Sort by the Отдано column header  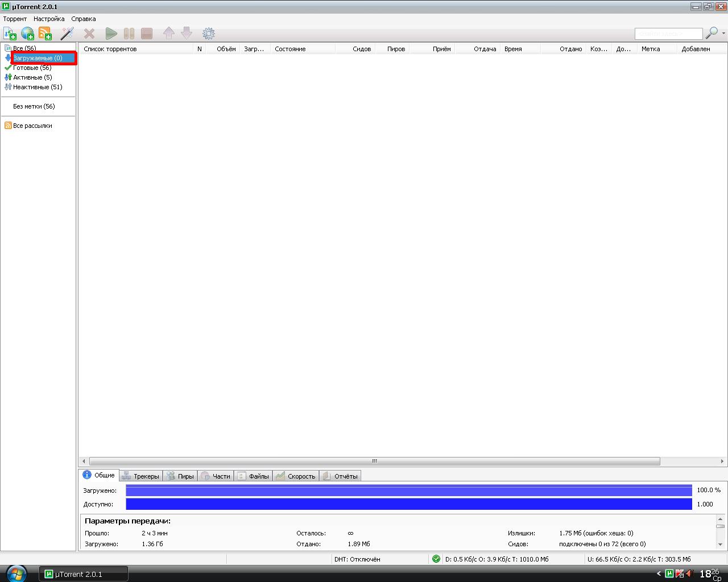coord(563,49)
